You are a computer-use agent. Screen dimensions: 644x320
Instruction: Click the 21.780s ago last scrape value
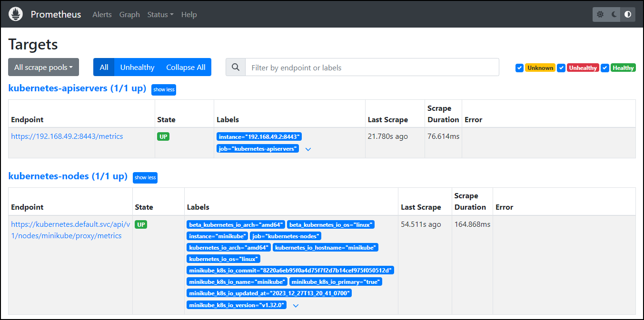coord(388,136)
